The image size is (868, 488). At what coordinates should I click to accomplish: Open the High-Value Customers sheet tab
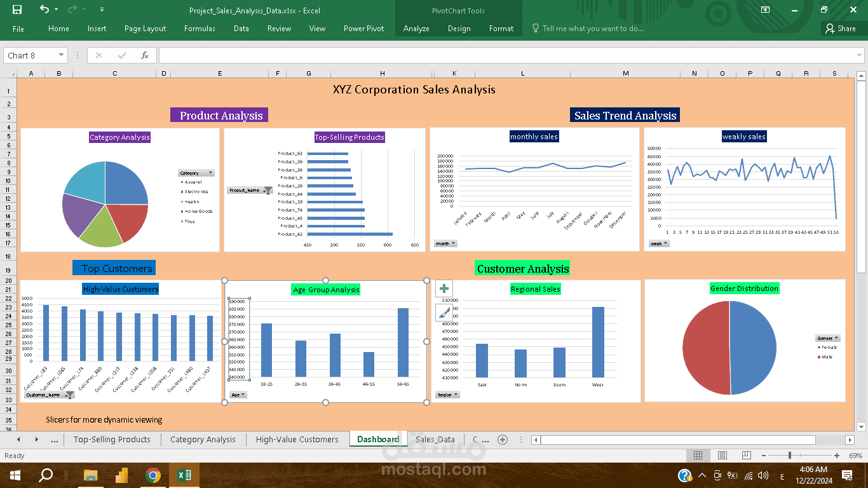coord(297,439)
